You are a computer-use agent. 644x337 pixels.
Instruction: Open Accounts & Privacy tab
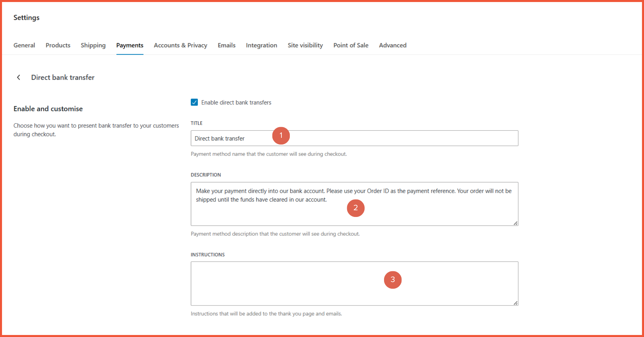coord(180,45)
